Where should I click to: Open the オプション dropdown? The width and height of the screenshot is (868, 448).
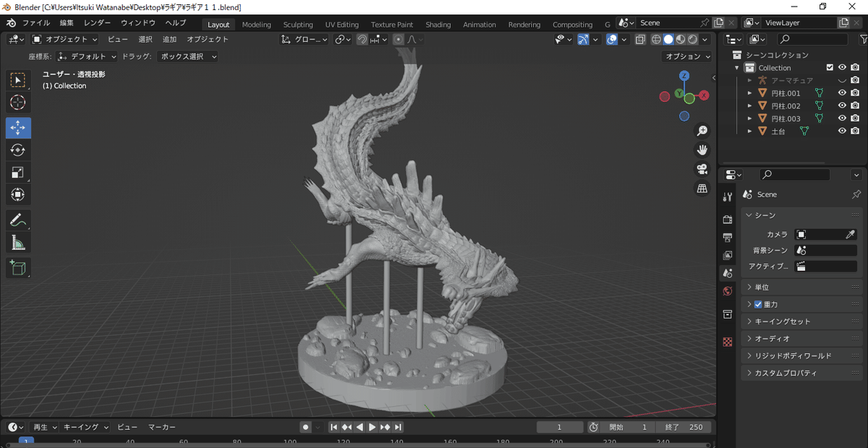687,56
